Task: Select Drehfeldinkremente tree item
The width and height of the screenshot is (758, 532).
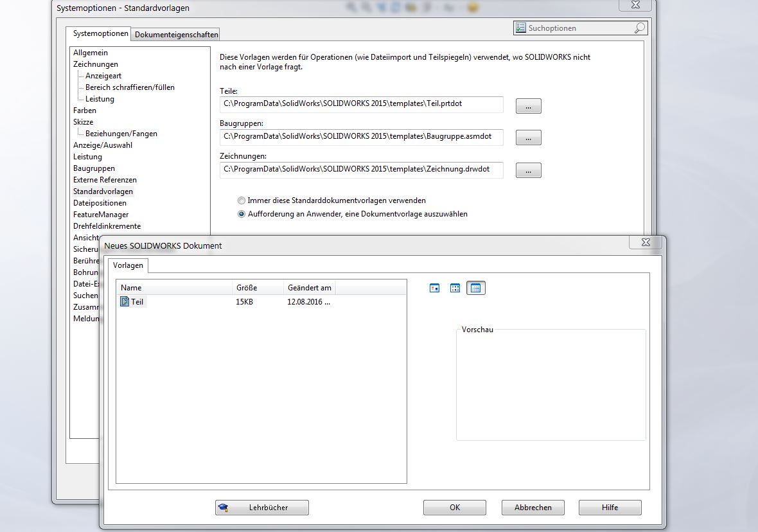Action: (x=107, y=226)
